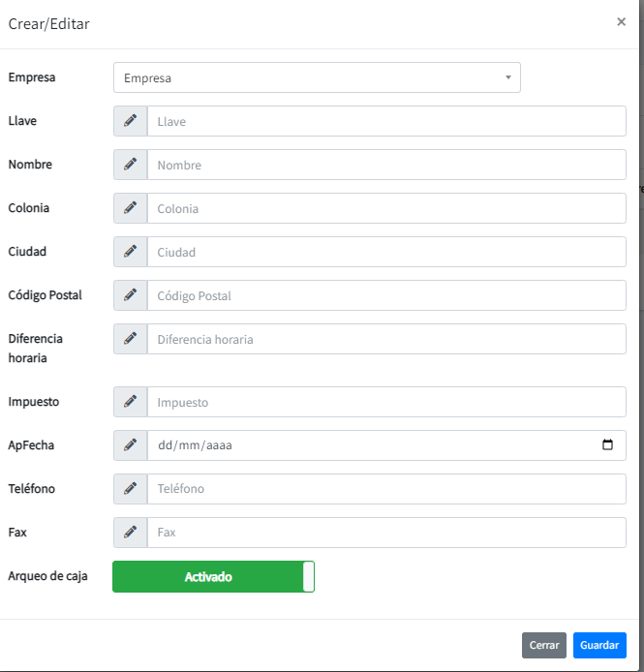Click the pencil icon beside Llave field

(130, 121)
